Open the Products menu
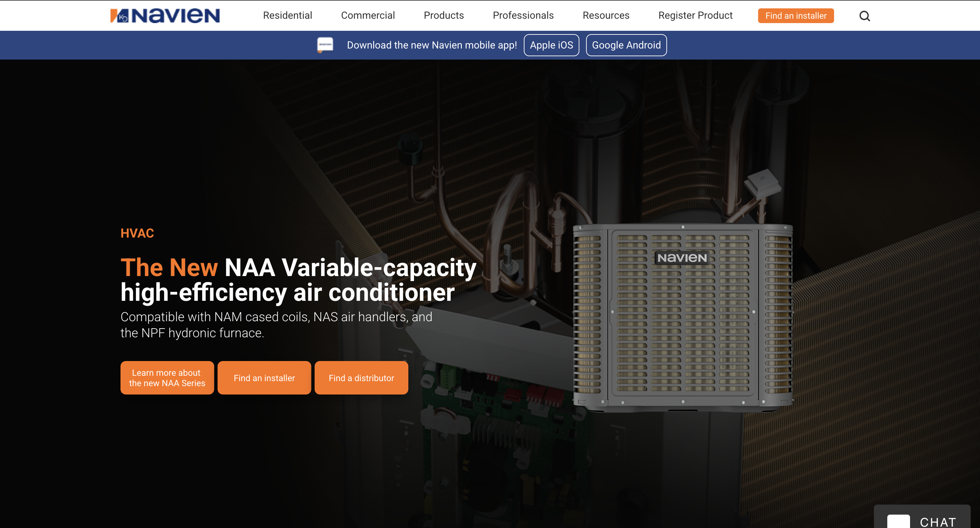 (x=443, y=16)
